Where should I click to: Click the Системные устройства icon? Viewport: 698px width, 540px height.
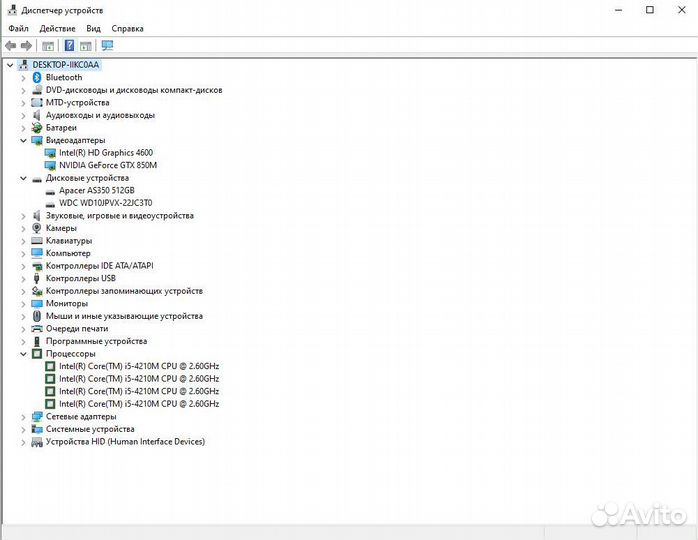click(37, 429)
